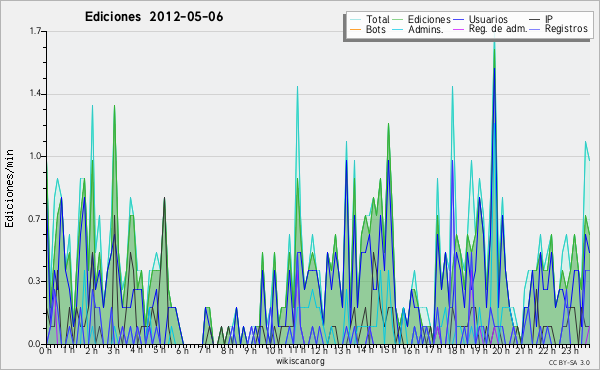Click the 'CC BY-SA 3.0' license text
This screenshot has width=600, height=370.
[569, 362]
